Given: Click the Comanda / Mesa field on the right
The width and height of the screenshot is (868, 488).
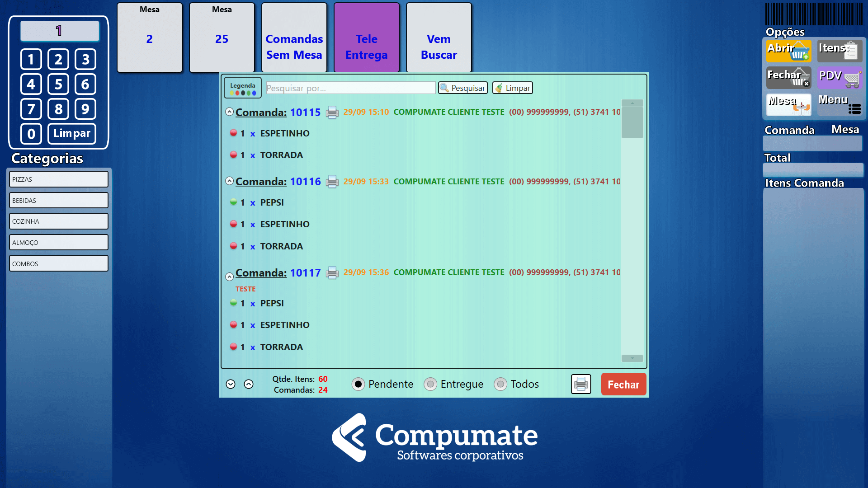Looking at the screenshot, I should [x=812, y=144].
